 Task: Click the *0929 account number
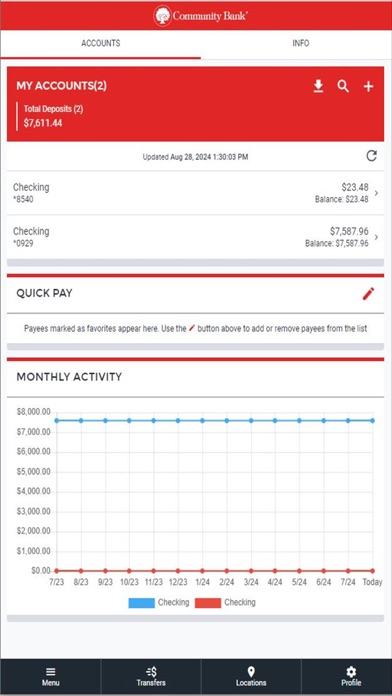point(23,244)
